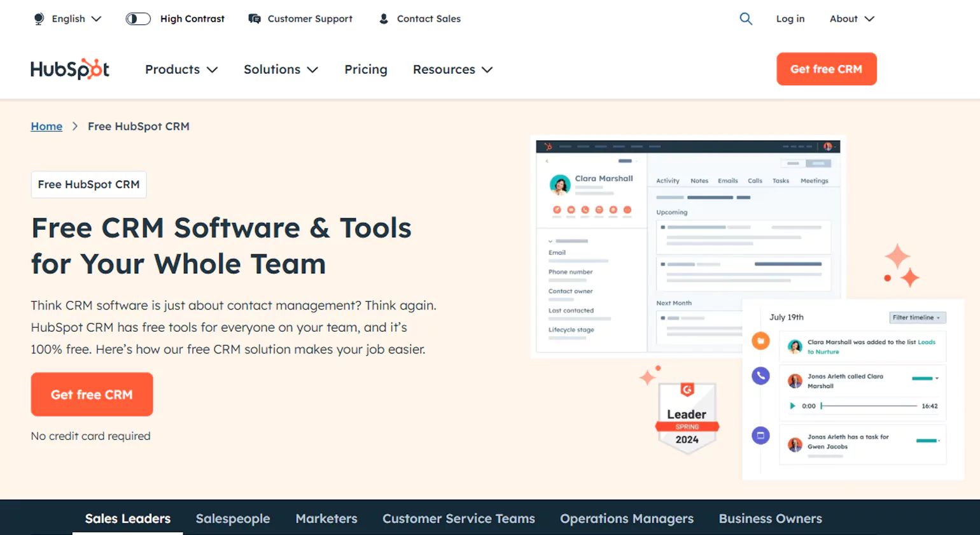
Task: Open the Home breadcrumb link
Action: point(46,126)
